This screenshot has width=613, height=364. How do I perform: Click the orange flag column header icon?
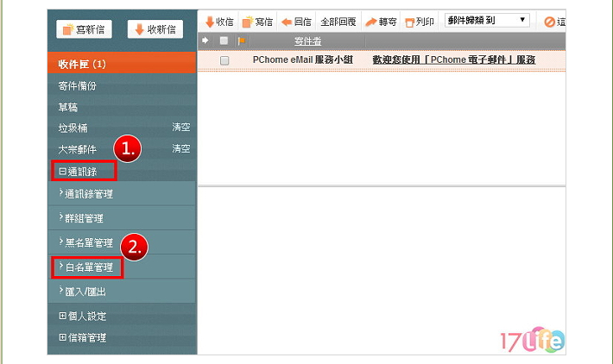tap(242, 41)
